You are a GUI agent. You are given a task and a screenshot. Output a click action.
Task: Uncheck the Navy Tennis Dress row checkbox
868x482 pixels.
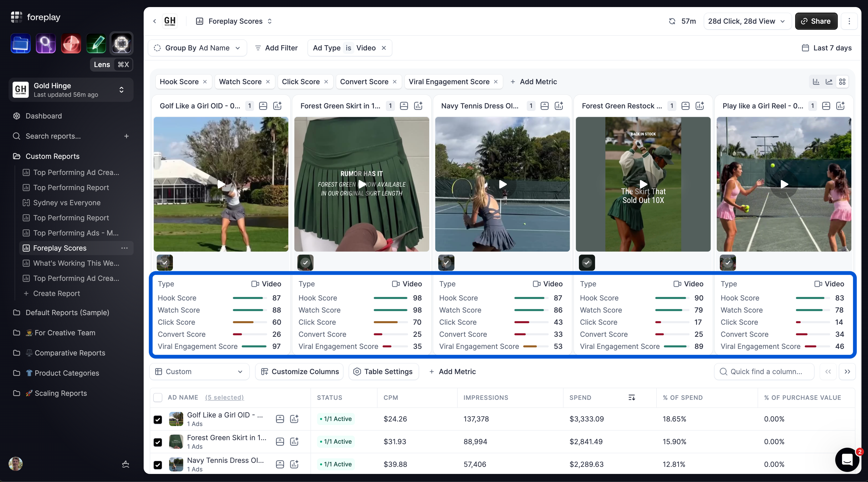[158, 465]
